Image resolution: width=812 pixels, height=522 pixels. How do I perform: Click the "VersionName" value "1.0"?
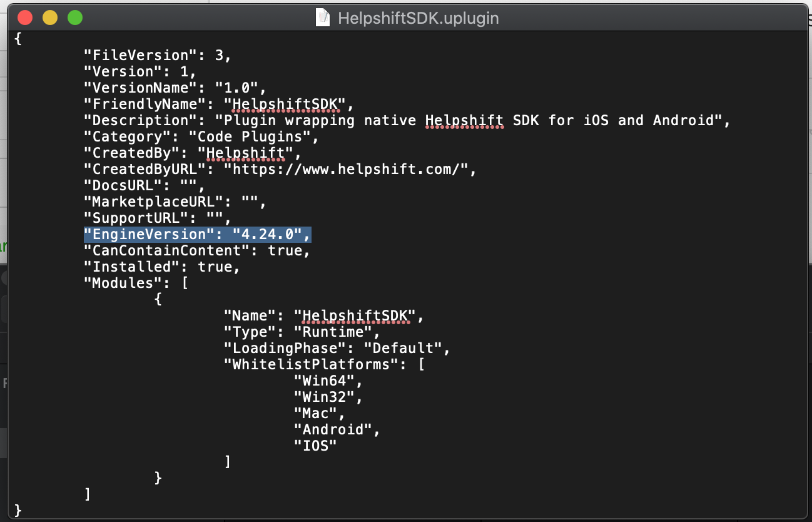(x=241, y=88)
